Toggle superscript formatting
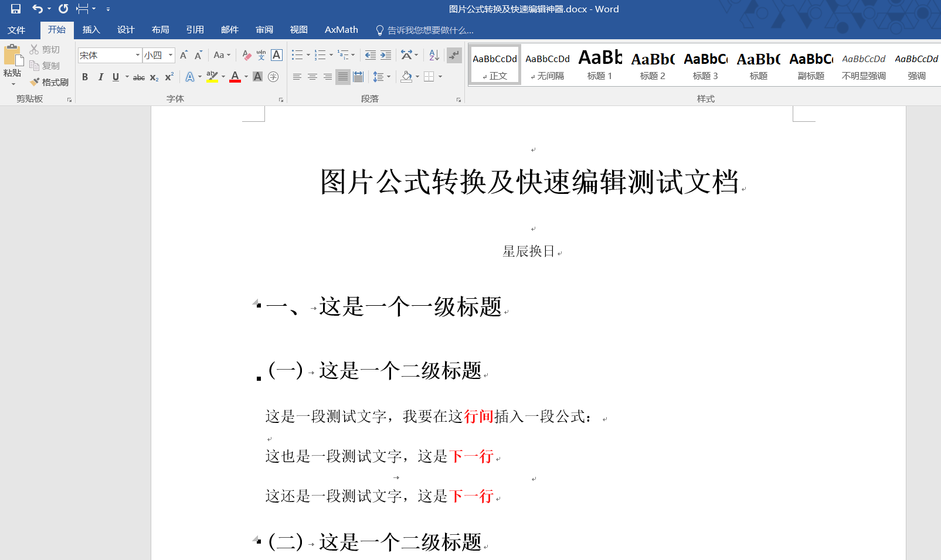 point(169,77)
